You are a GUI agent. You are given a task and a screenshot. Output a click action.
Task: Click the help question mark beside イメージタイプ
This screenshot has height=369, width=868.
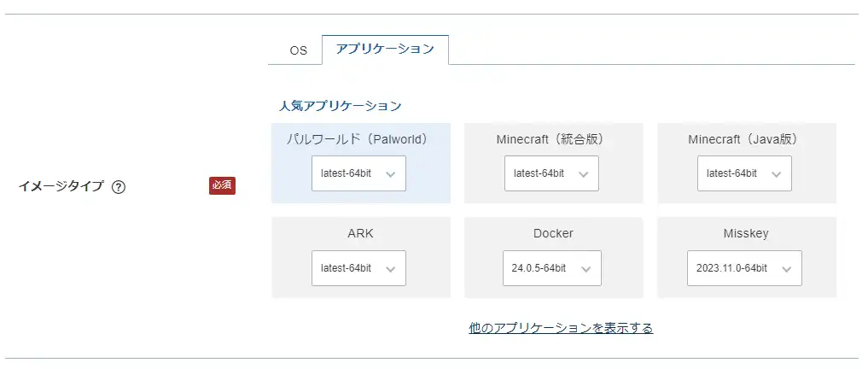[119, 187]
